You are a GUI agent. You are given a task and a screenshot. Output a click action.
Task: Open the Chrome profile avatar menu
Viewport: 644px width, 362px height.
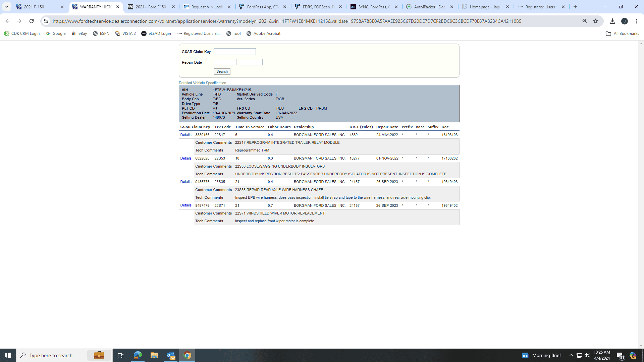coord(625,21)
